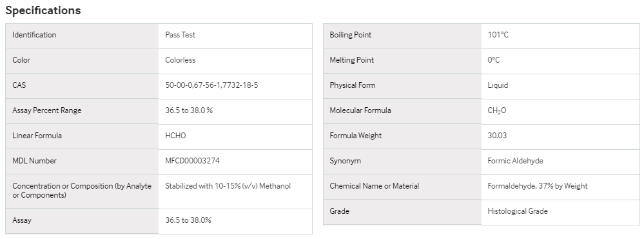644x239 pixels.
Task: Click the Assay Percent Range label
Action: click(x=47, y=110)
